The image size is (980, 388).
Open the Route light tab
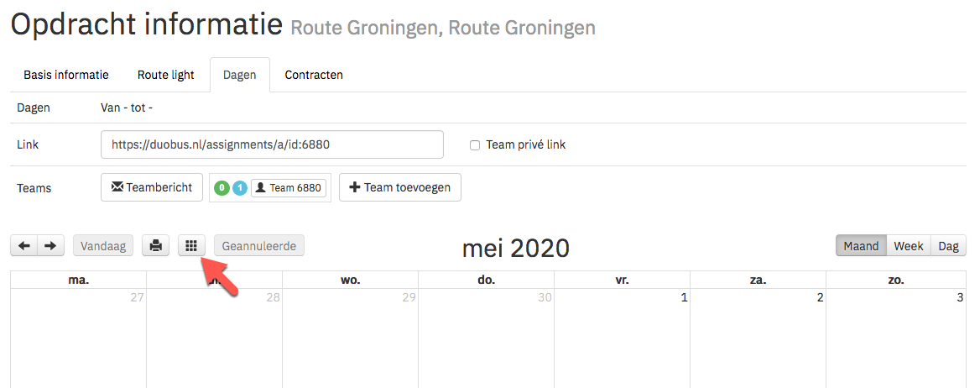[165, 75]
